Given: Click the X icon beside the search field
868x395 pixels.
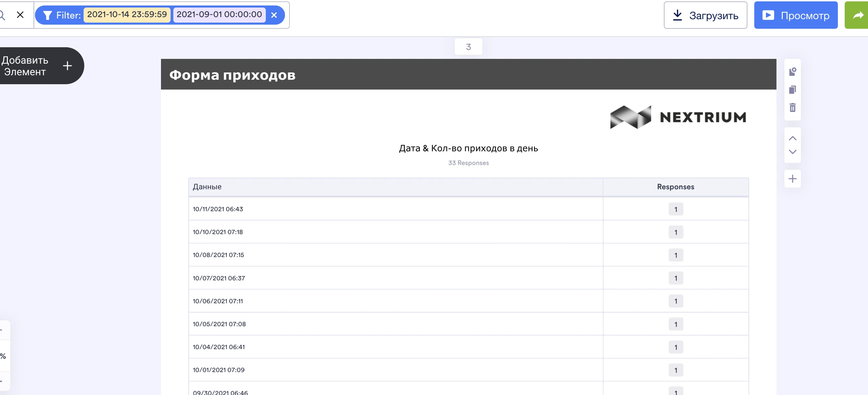Looking at the screenshot, I should click(x=20, y=15).
